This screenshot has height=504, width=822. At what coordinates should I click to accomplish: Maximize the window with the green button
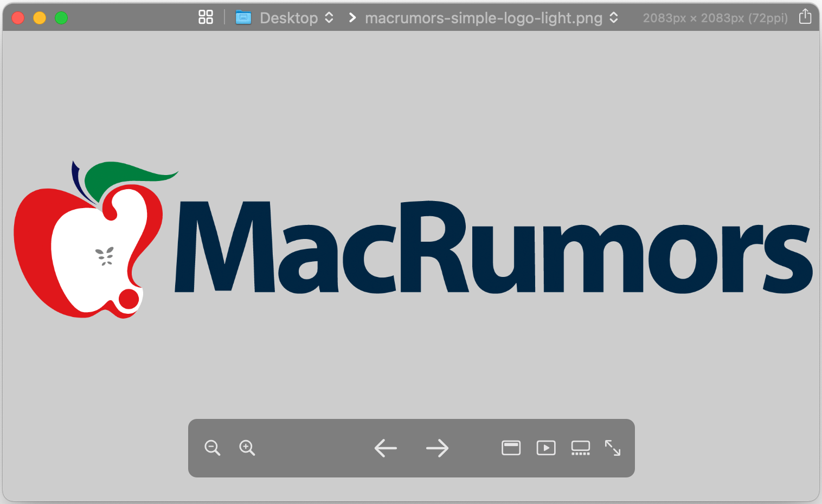tap(61, 18)
